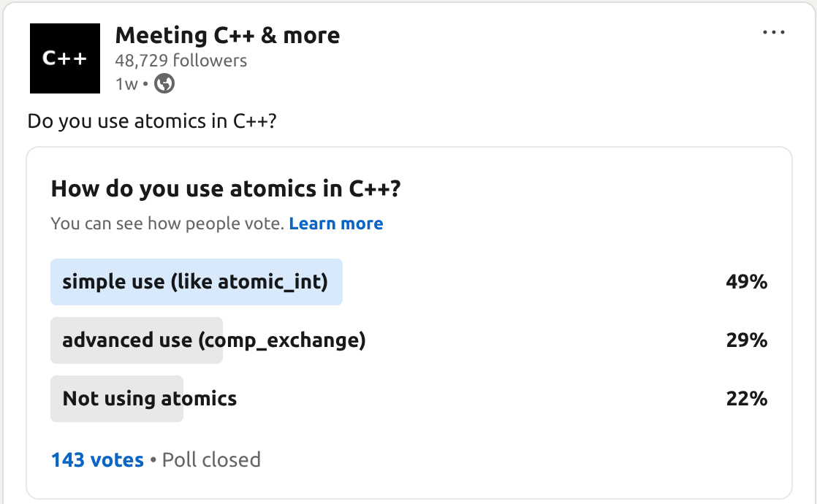
Task: Click the "Learn more" link
Action: click(335, 224)
